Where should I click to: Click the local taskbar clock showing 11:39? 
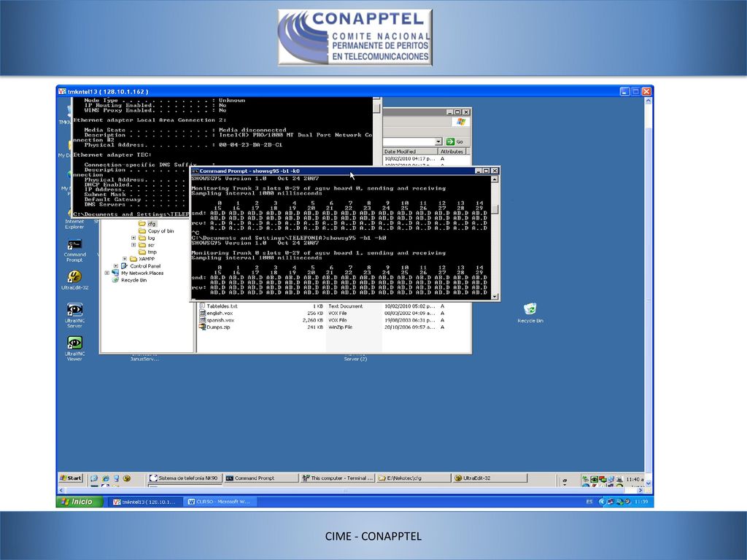click(x=641, y=502)
